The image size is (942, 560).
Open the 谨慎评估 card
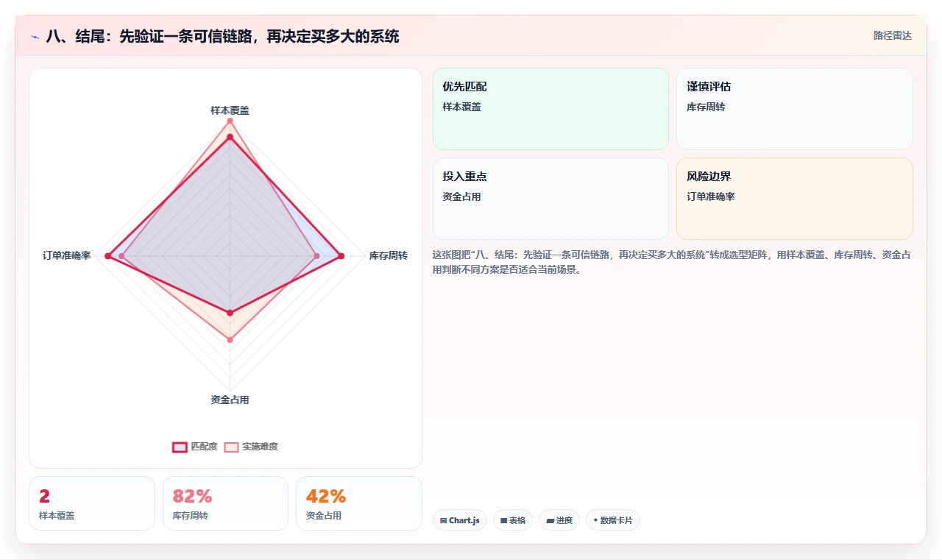(795, 109)
